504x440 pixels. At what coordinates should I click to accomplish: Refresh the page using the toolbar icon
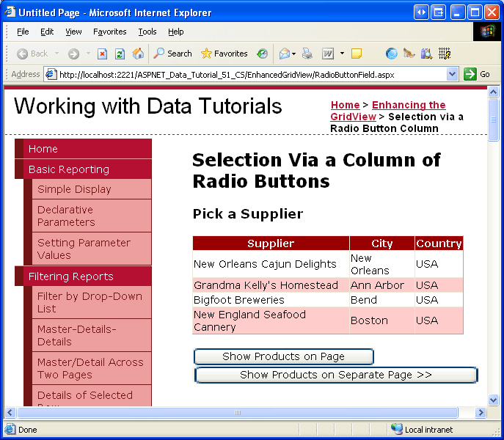point(120,54)
